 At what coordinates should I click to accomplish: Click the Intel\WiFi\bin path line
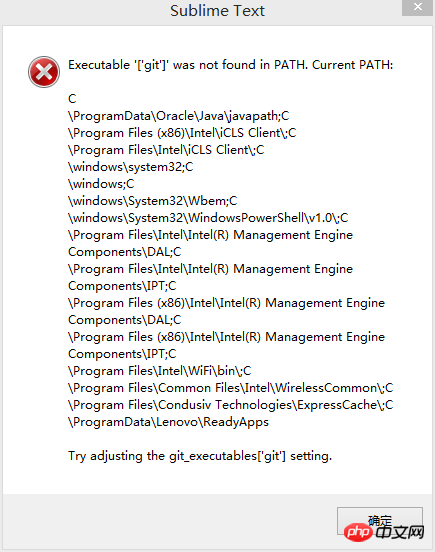pyautogui.click(x=159, y=371)
